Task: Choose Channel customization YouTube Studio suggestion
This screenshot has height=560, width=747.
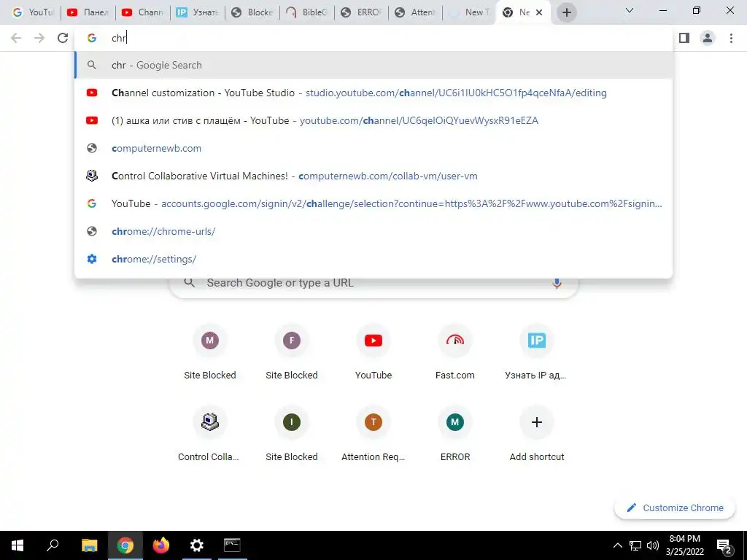Action: [x=373, y=93]
